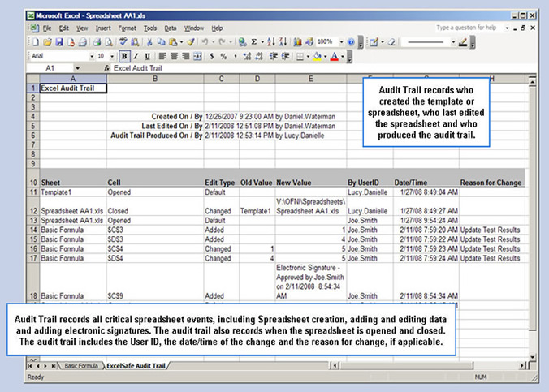Apply Percent style icon
This screenshot has width=549, height=392.
point(223,56)
